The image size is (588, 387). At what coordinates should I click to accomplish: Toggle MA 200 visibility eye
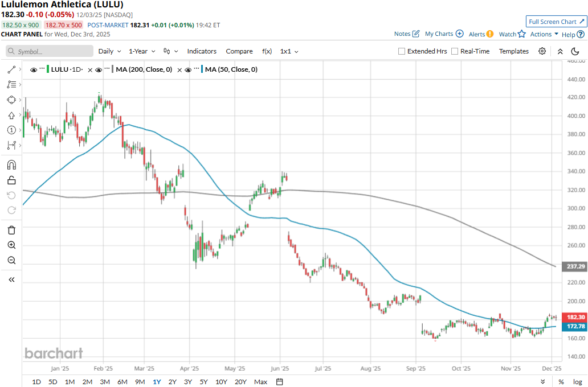click(x=98, y=69)
